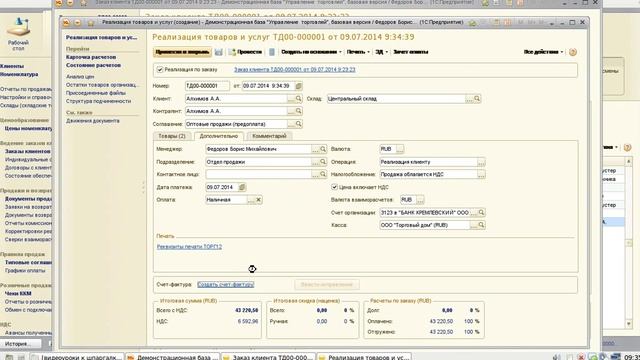640x360 pixels.
Task: Open the Все действия dropdown
Action: point(543,52)
